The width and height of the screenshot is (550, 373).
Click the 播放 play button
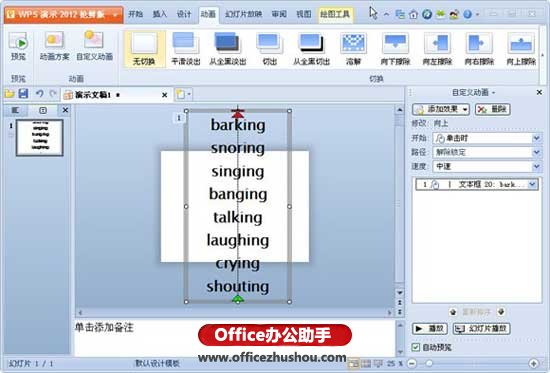430,328
